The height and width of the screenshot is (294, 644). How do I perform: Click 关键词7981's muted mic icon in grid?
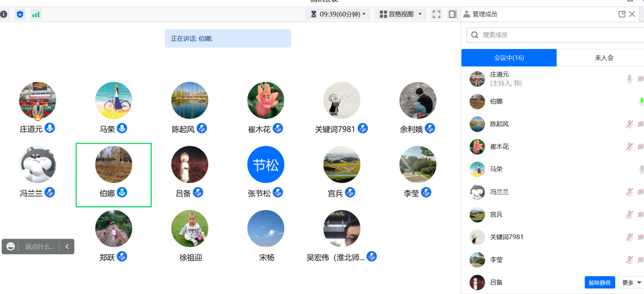pos(362,128)
